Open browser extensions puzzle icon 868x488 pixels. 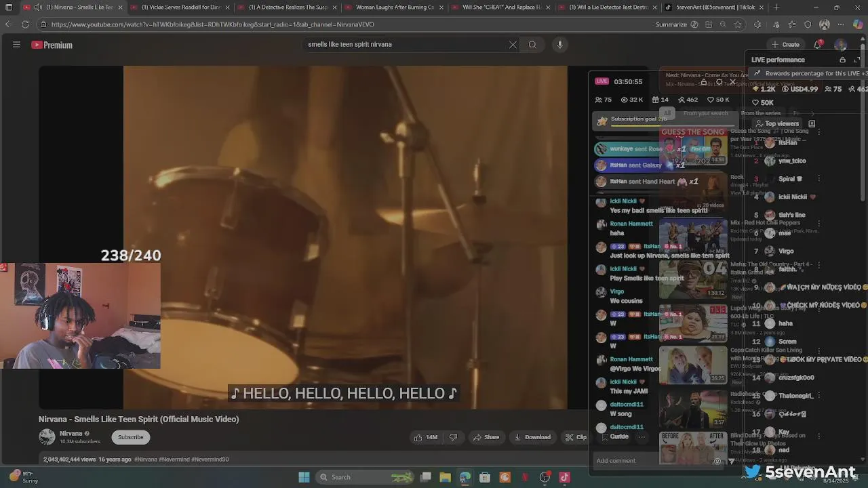click(x=757, y=24)
